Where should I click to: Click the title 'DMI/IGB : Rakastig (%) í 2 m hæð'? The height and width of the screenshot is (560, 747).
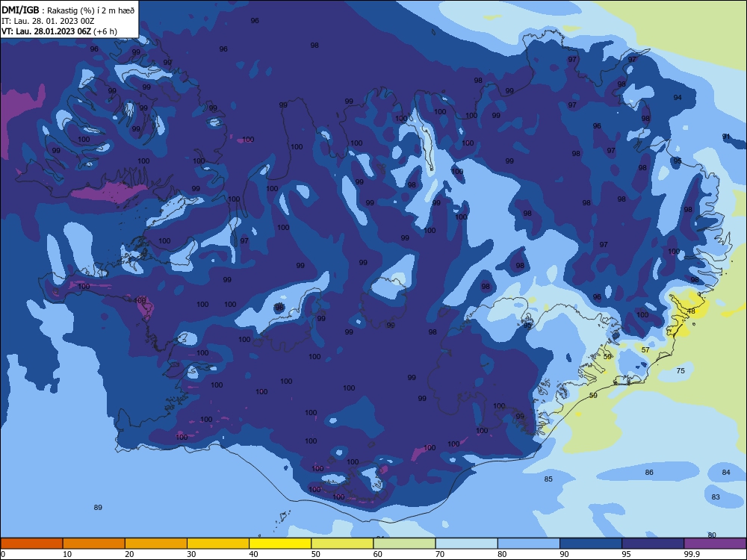point(68,10)
